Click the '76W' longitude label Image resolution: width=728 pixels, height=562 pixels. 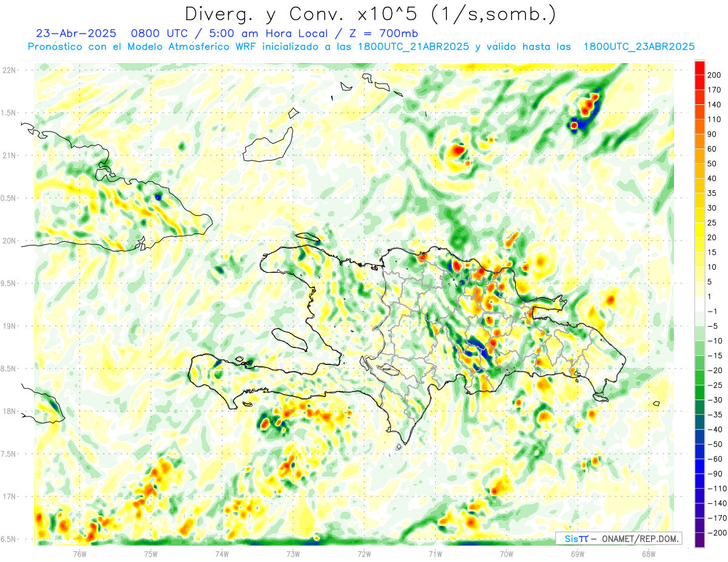pyautogui.click(x=79, y=554)
